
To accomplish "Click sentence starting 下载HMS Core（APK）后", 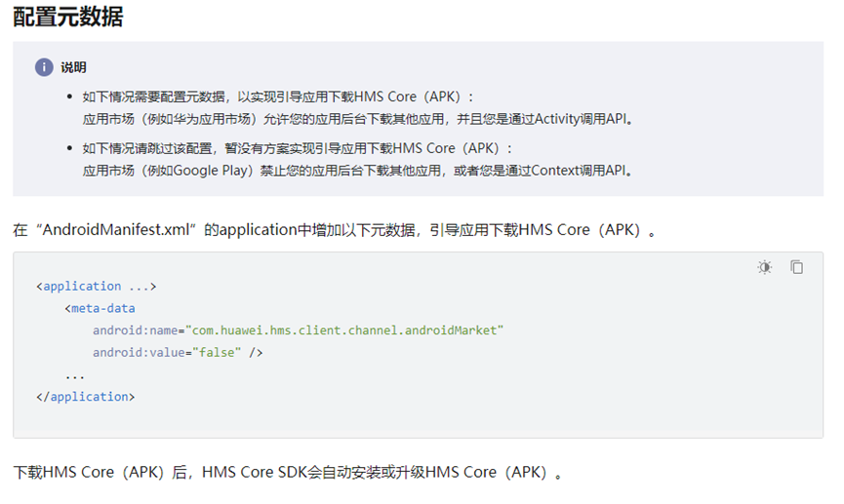I will click(288, 472).
